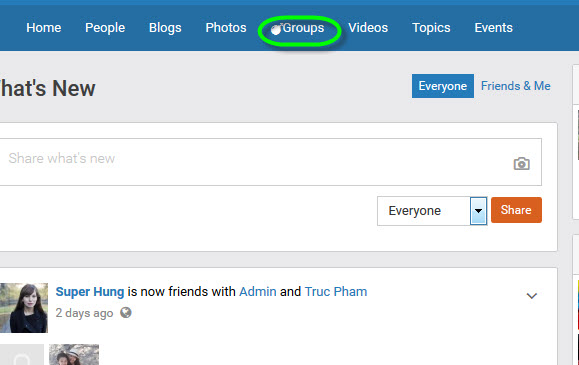Open the Everyone privacy dropdown arrow
Image resolution: width=579 pixels, height=365 pixels.
pyautogui.click(x=478, y=211)
